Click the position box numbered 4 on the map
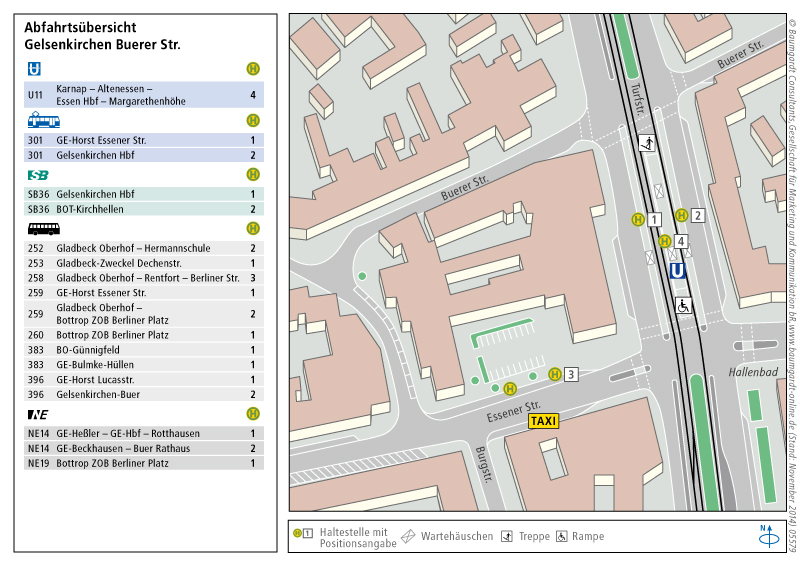The height and width of the screenshot is (566, 800). click(681, 241)
